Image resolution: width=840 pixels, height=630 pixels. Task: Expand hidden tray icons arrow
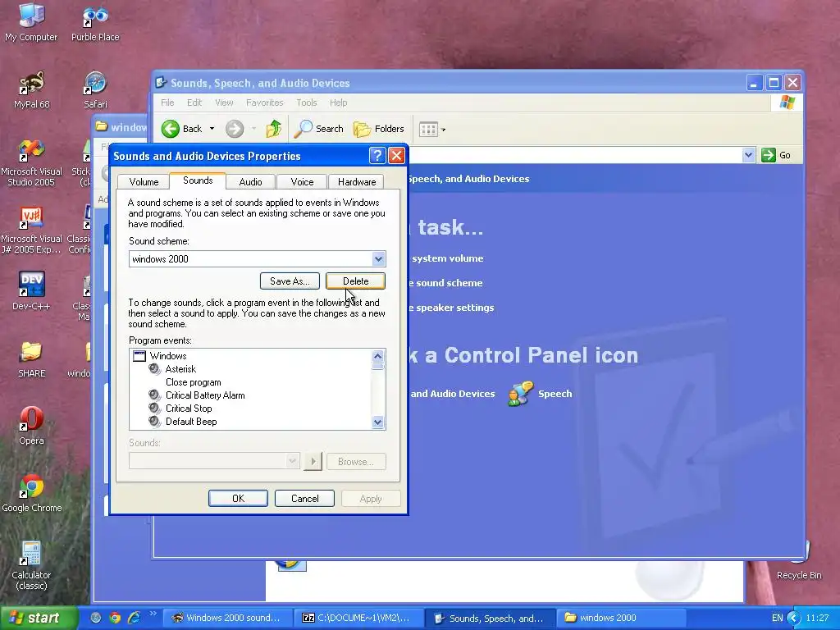coord(794,618)
